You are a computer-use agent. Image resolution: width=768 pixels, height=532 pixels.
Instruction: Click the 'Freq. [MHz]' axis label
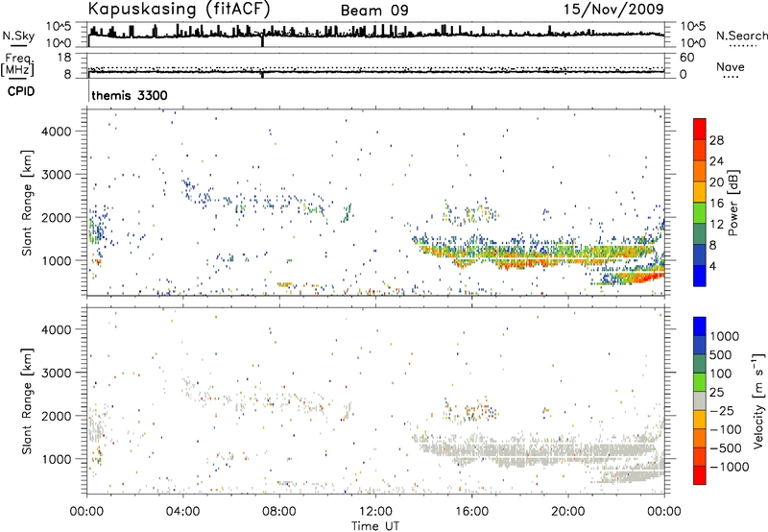[17, 65]
